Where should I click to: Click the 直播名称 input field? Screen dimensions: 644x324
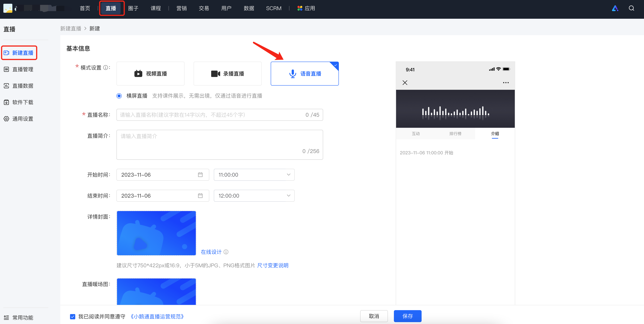tap(219, 115)
